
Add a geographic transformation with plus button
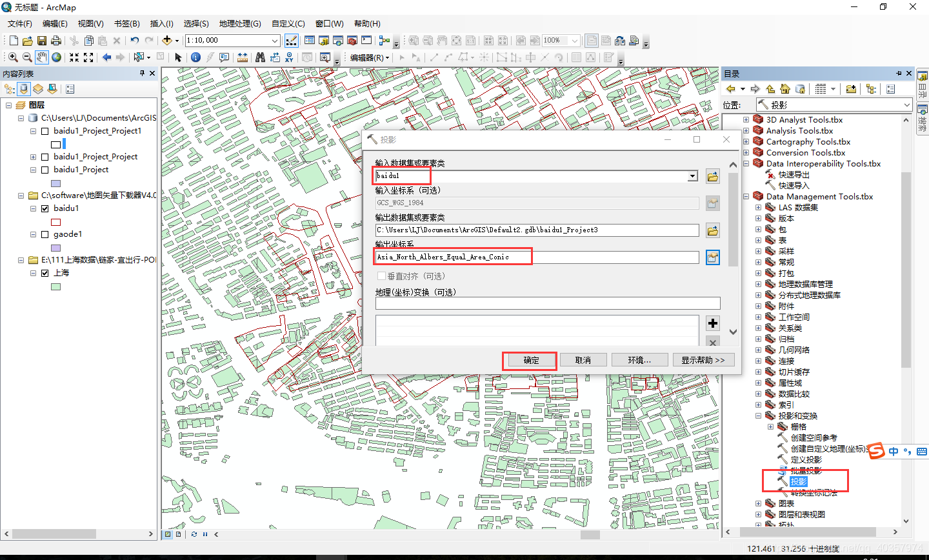pos(712,323)
